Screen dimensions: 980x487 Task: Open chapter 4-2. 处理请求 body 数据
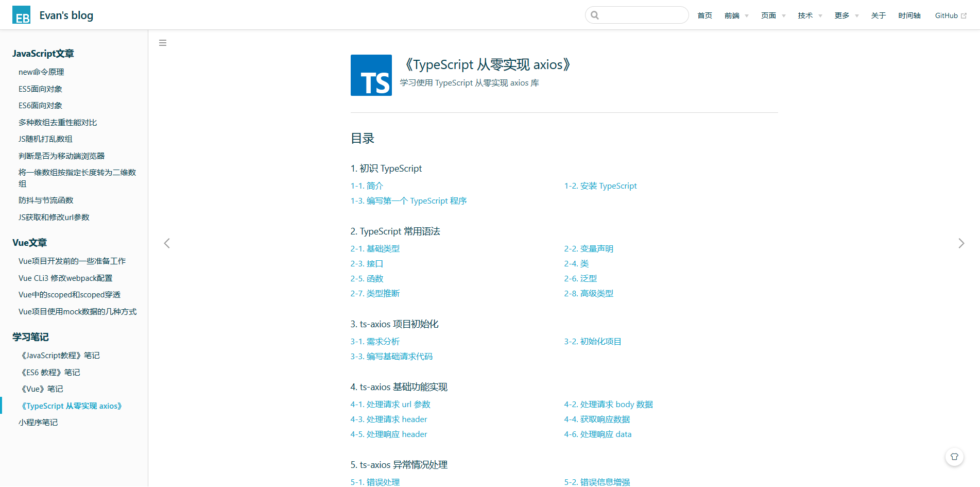click(608, 405)
